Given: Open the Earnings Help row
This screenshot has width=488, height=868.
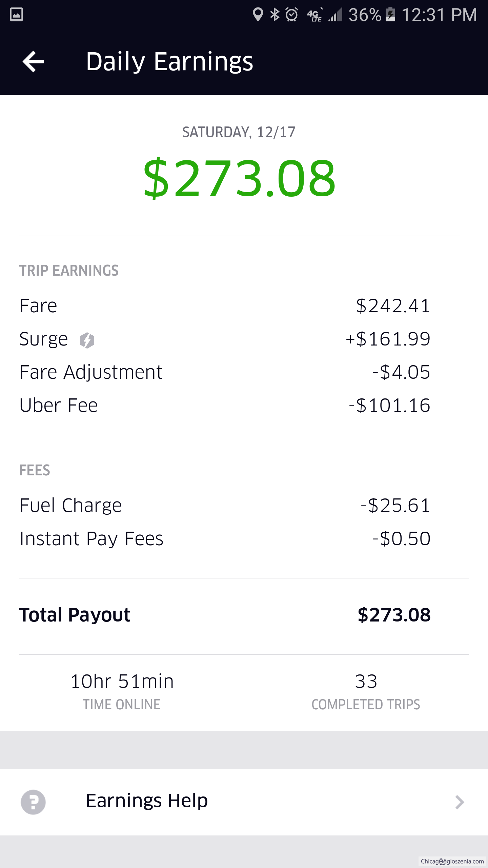Looking at the screenshot, I should coord(244,802).
